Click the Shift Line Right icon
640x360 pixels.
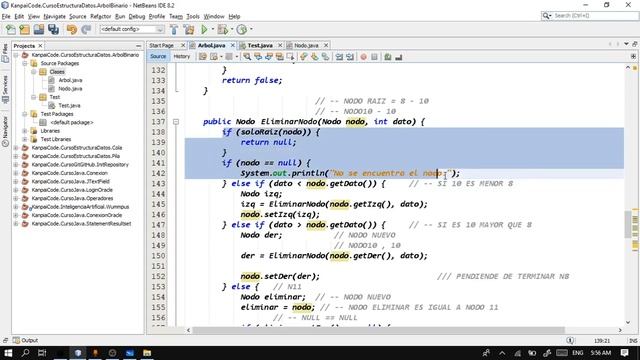pyautogui.click(x=350, y=57)
